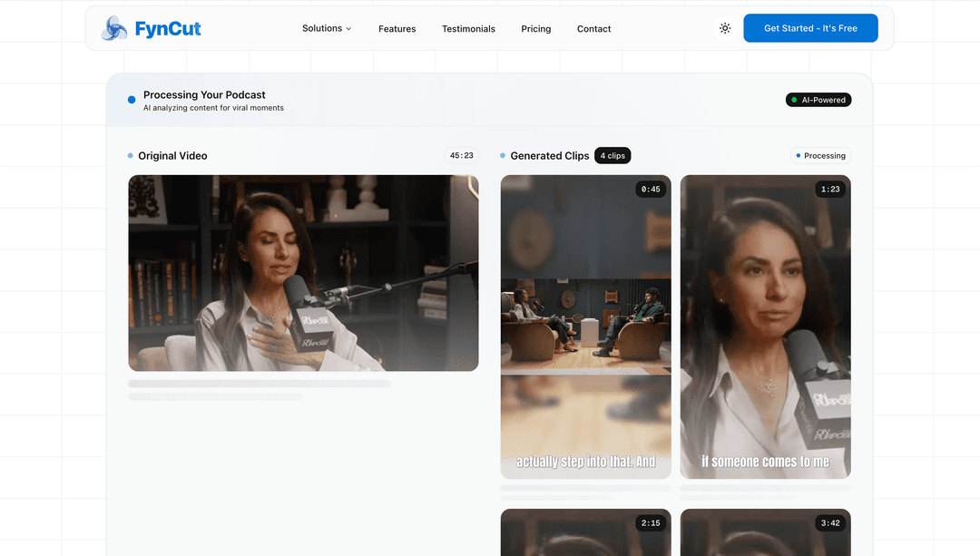Click the blue dot beside "Generated Clips" heading

[x=502, y=155]
